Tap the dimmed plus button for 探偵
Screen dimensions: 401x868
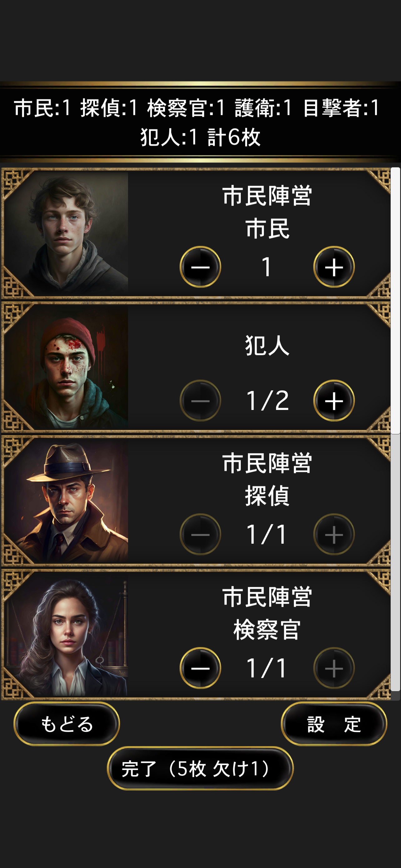coord(334,534)
